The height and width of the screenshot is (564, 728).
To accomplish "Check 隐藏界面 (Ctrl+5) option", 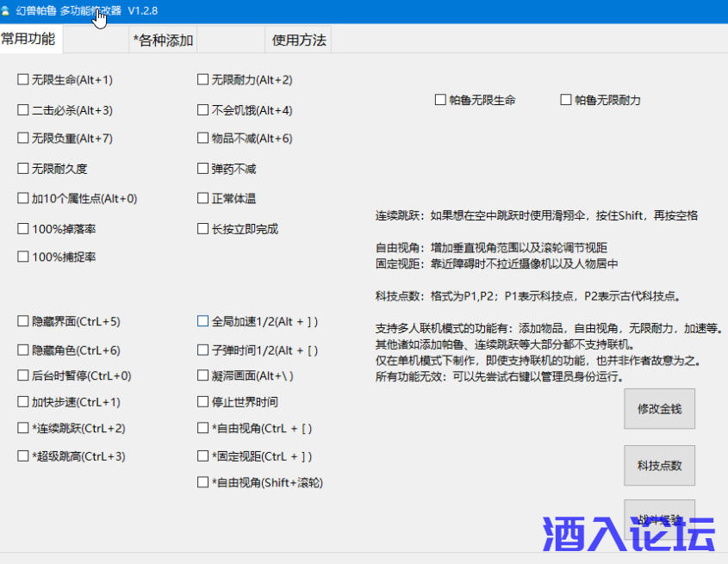I will point(23,321).
